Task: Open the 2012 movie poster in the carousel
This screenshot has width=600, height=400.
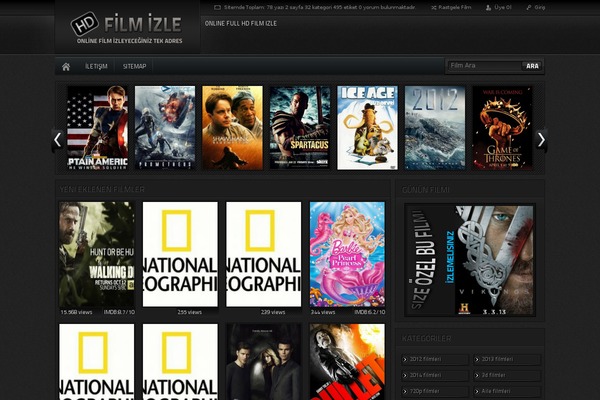Action: 435,128
